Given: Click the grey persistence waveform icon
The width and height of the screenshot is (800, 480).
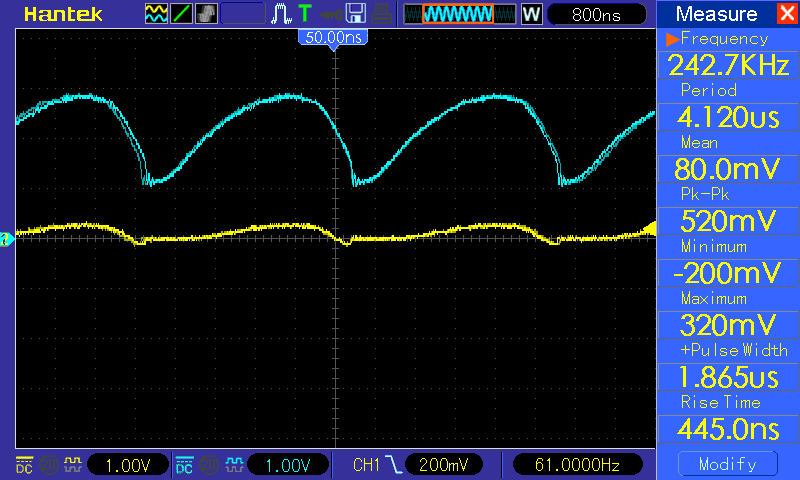Looking at the screenshot, I should point(206,14).
